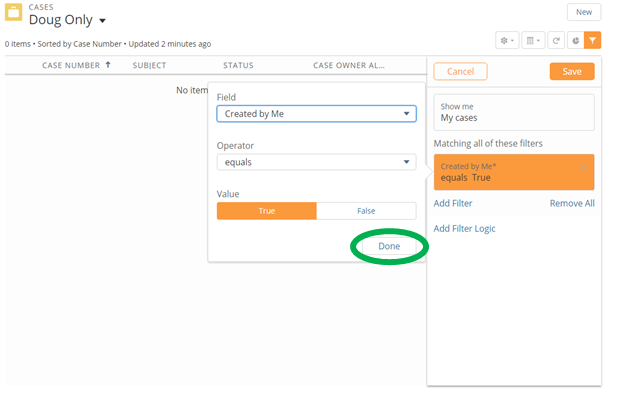Create a New case
624x402 pixels.
(584, 12)
